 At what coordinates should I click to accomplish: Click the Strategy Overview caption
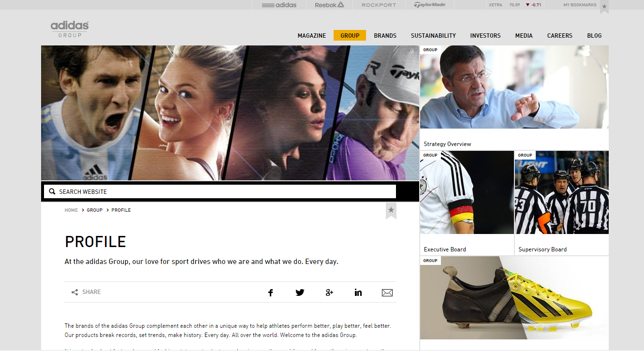pyautogui.click(x=447, y=144)
